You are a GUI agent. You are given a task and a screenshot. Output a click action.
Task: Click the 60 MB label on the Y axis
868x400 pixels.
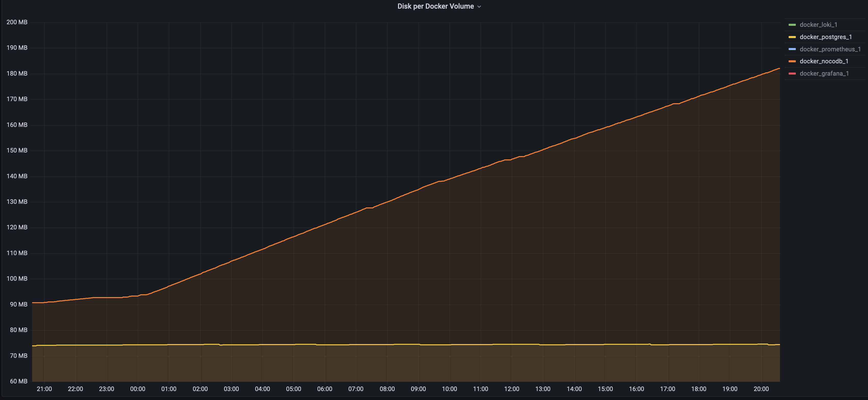tap(19, 381)
